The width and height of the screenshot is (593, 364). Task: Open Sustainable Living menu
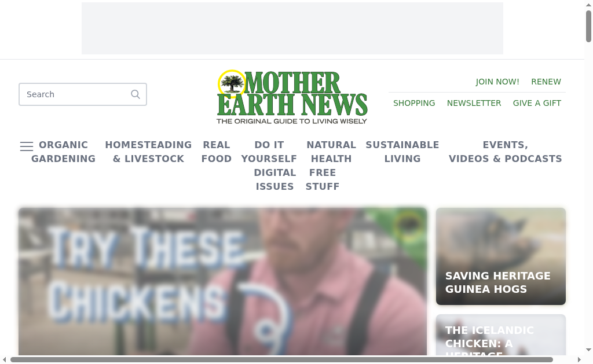[402, 152]
